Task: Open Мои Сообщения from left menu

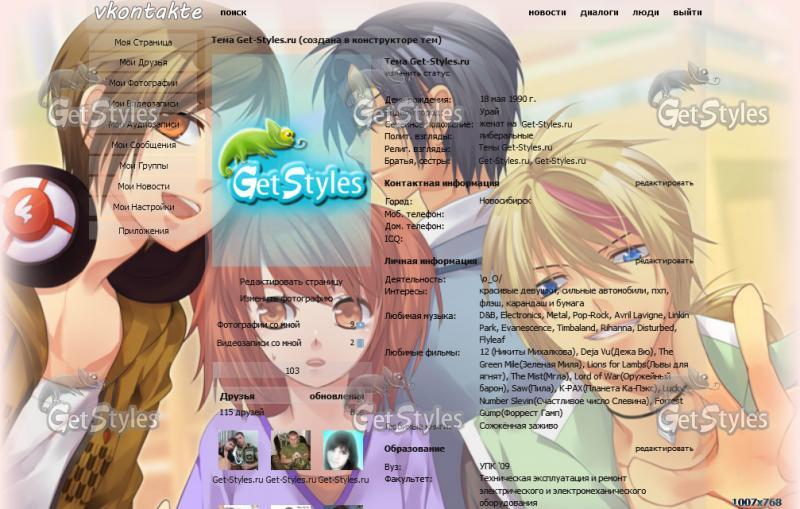Action: [143, 145]
